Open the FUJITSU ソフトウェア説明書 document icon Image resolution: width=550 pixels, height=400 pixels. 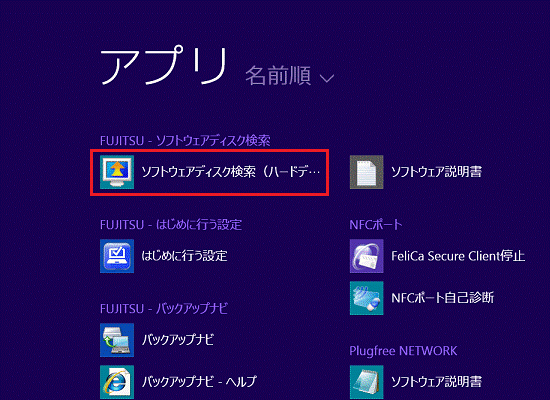[367, 172]
